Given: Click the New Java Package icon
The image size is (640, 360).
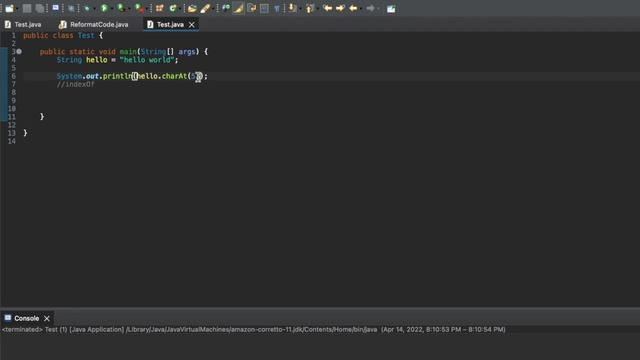Looking at the screenshot, I should pyautogui.click(x=160, y=8).
